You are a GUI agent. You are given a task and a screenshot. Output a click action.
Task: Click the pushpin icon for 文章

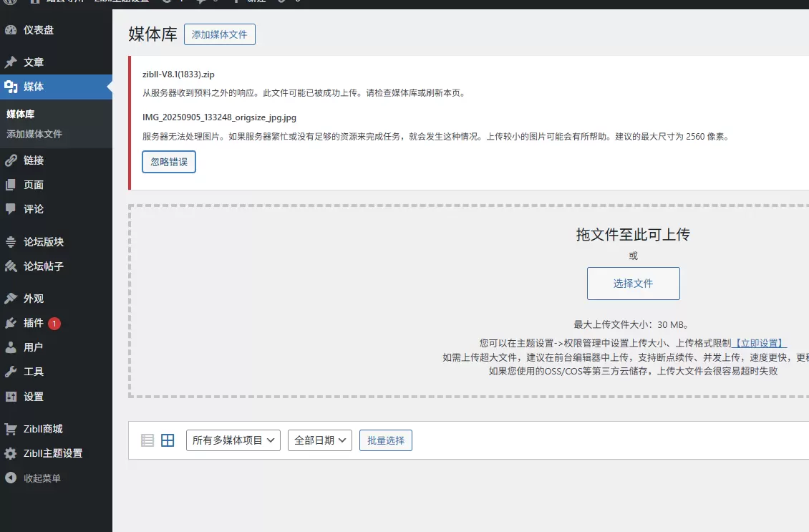[x=11, y=62]
